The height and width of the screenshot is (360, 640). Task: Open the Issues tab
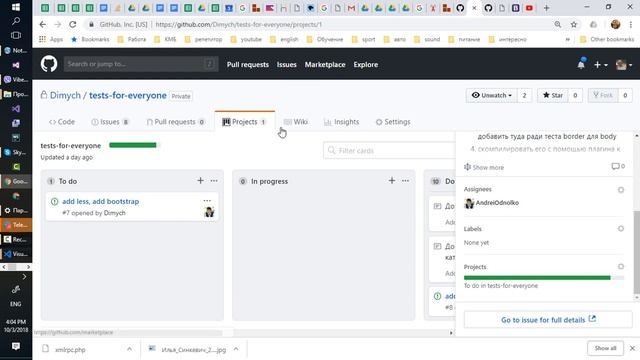tap(110, 122)
